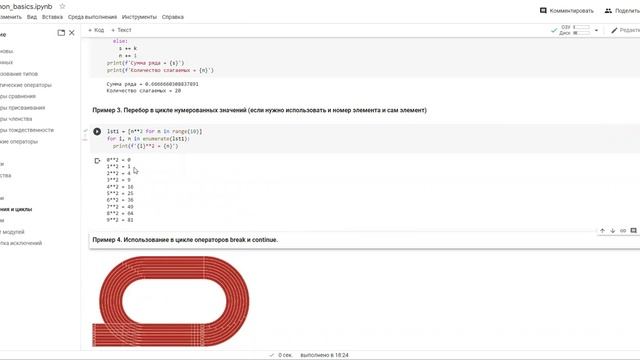The image size is (640, 360).
Task: Click inside the lst1 code cell first line
Action: [154, 131]
